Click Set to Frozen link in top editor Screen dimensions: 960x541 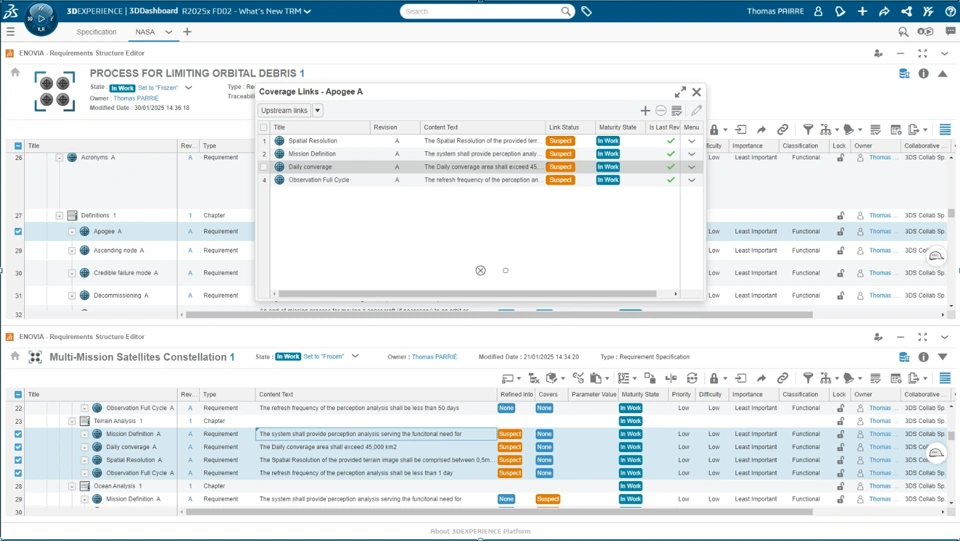[x=158, y=88]
